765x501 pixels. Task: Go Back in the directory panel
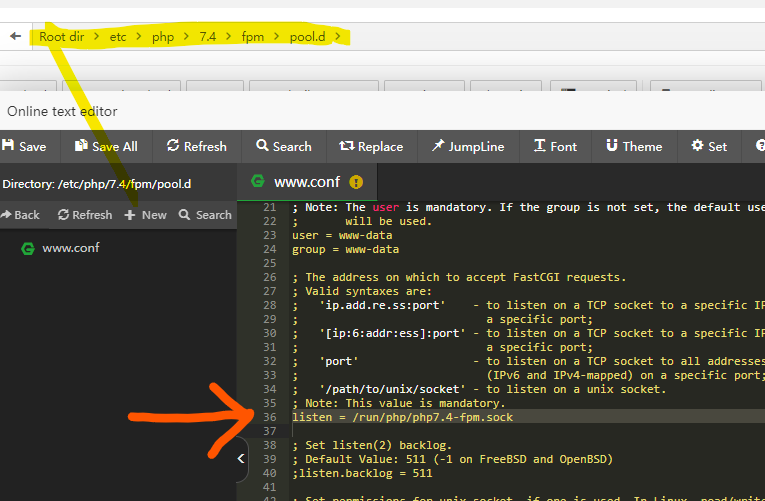point(20,215)
